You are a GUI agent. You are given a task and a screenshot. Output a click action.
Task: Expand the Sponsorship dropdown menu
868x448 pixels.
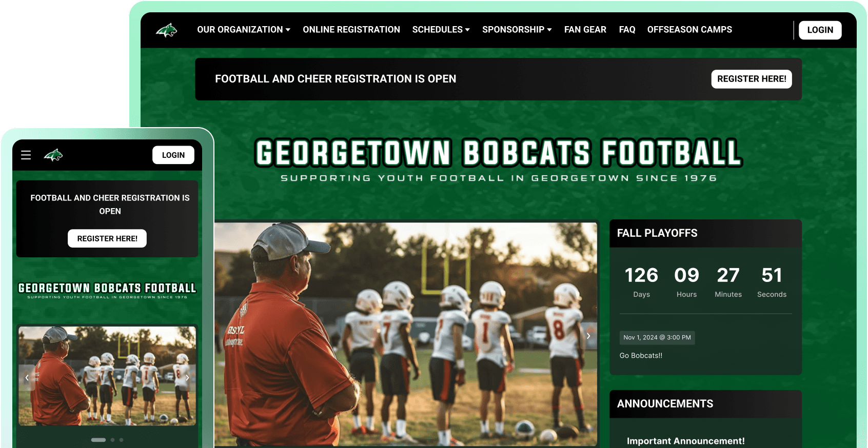click(x=517, y=30)
